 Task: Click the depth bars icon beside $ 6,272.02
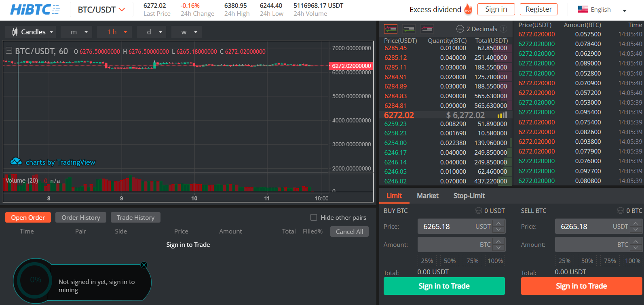[x=502, y=115]
